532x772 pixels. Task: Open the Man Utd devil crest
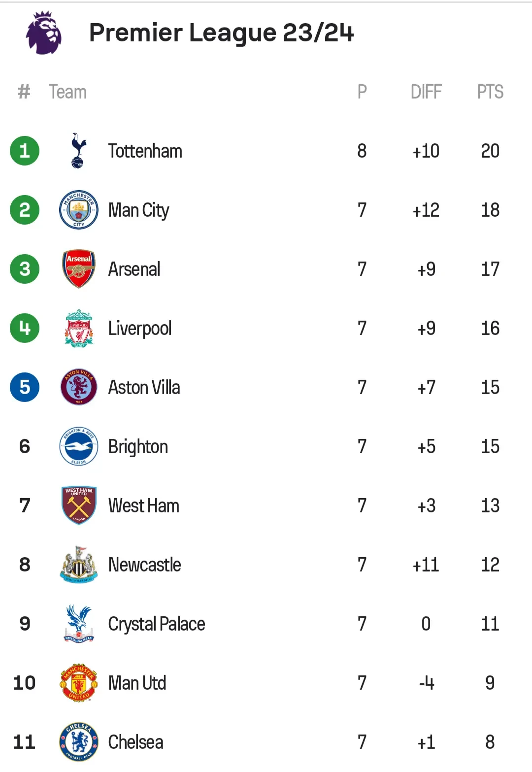tap(79, 683)
